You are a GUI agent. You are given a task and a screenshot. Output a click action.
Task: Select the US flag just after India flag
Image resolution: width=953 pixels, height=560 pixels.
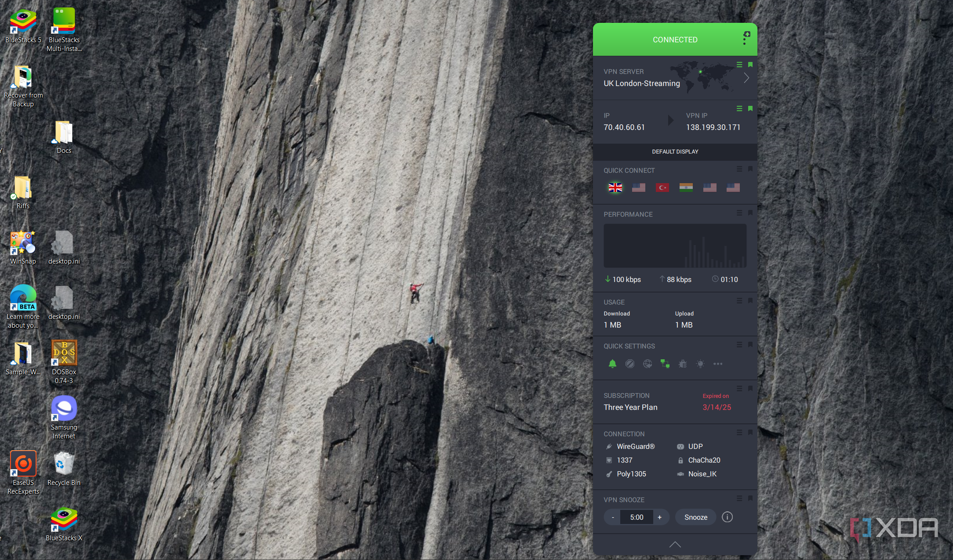[x=710, y=188]
